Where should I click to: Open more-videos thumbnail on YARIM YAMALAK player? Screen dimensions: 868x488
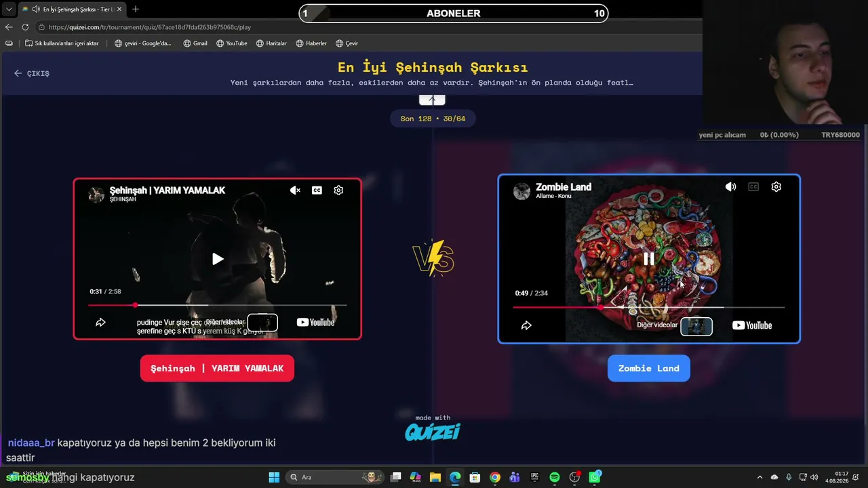(262, 323)
